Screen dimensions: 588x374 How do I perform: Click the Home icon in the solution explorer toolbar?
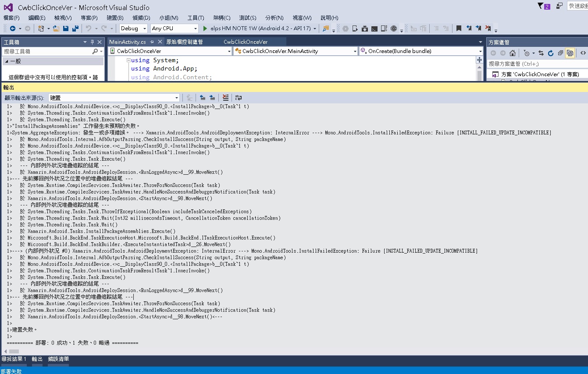click(x=513, y=53)
